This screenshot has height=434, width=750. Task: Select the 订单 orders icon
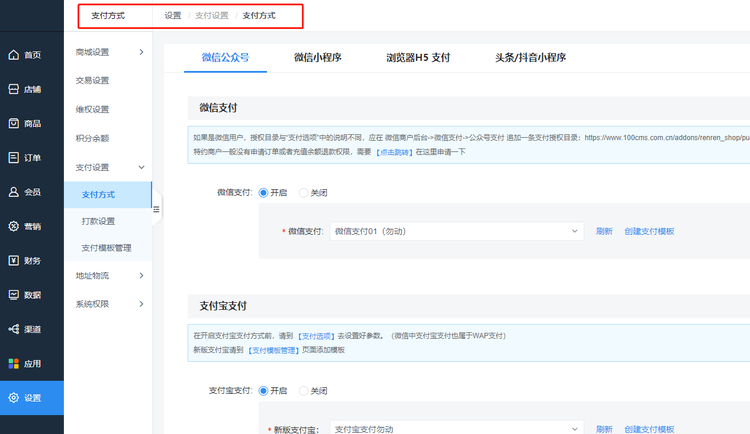click(14, 157)
